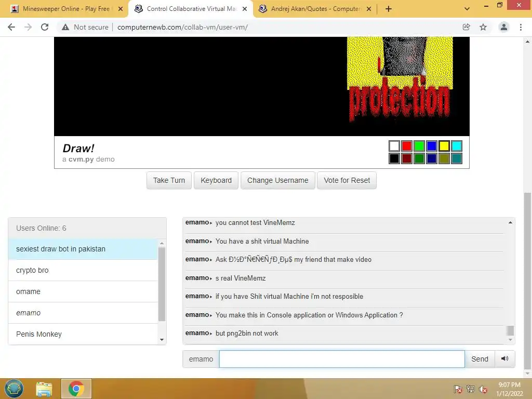Image resolution: width=532 pixels, height=399 pixels.
Task: Pick the teal color swatch
Action: point(457,158)
